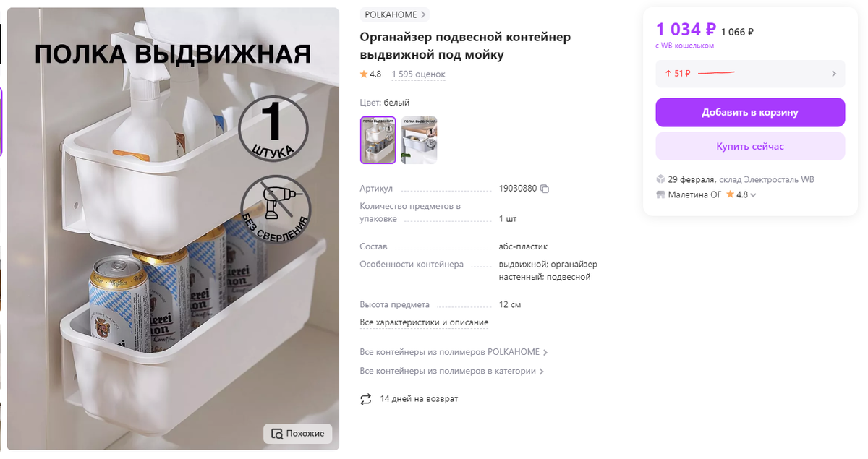Copy the article number 19030880

(545, 189)
